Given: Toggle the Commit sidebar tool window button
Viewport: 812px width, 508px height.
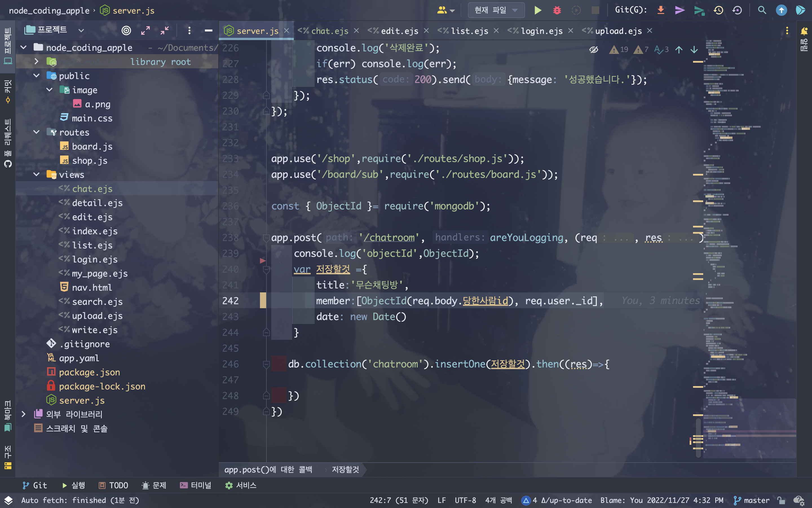Looking at the screenshot, I should point(8,91).
